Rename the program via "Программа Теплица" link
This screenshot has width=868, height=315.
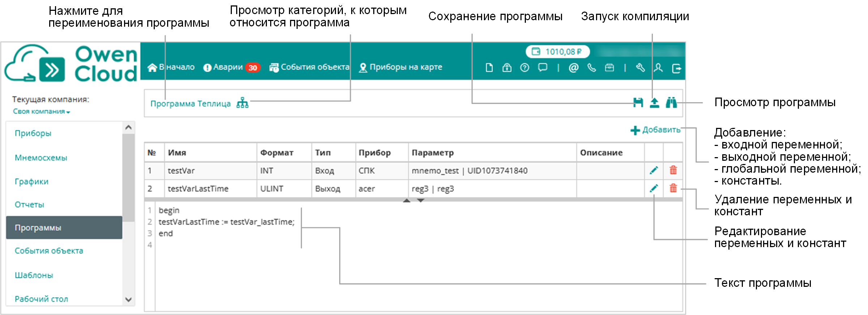point(190,104)
